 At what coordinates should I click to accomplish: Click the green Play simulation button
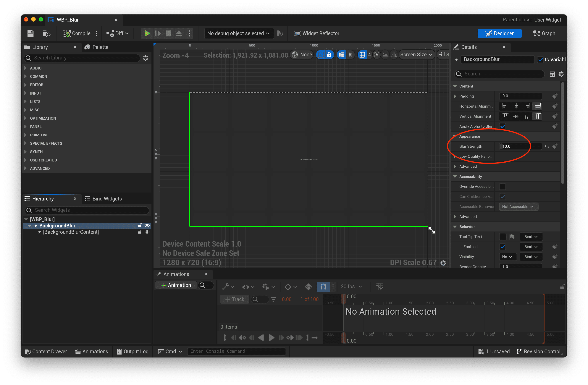coord(147,33)
